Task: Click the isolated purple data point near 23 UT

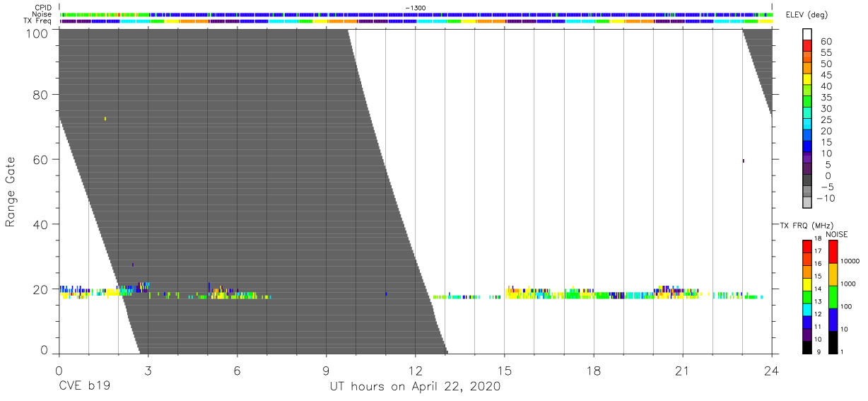Action: 744,161
